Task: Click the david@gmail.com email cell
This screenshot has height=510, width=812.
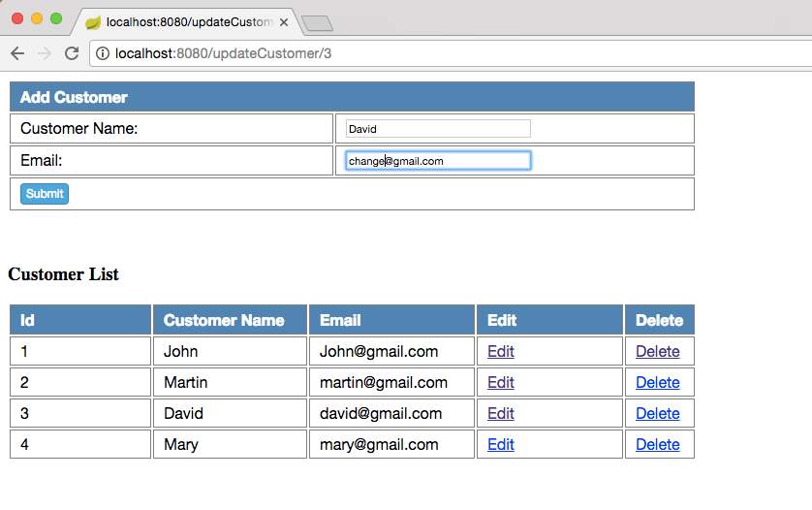Action: [x=392, y=414]
